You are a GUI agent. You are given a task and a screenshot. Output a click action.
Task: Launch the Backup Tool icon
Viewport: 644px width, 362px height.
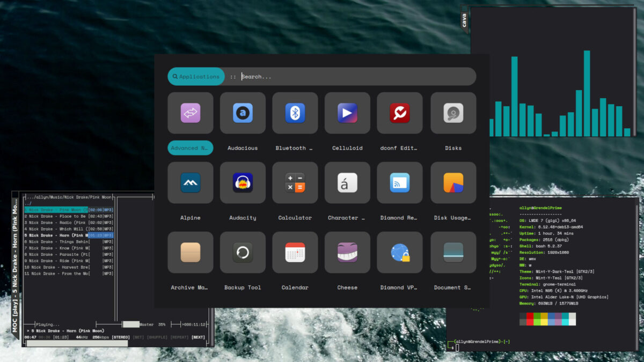coord(243,253)
